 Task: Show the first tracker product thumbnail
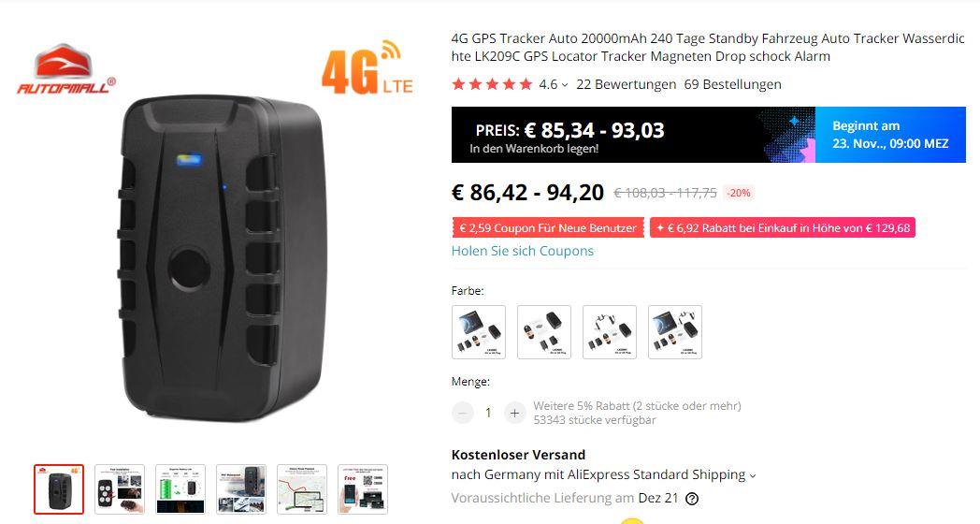point(59,489)
